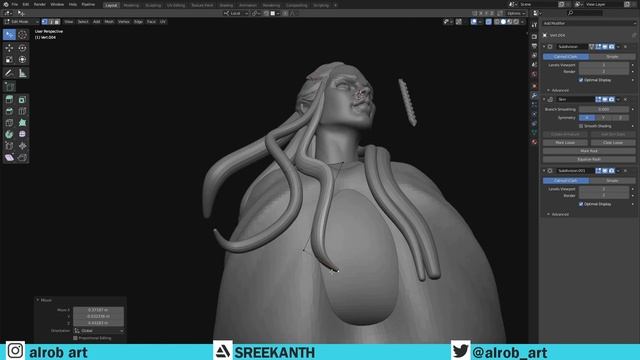Toggle Optimal Display in Subdivision.001 modifier
The width and height of the screenshot is (640, 360).
pyautogui.click(x=581, y=204)
